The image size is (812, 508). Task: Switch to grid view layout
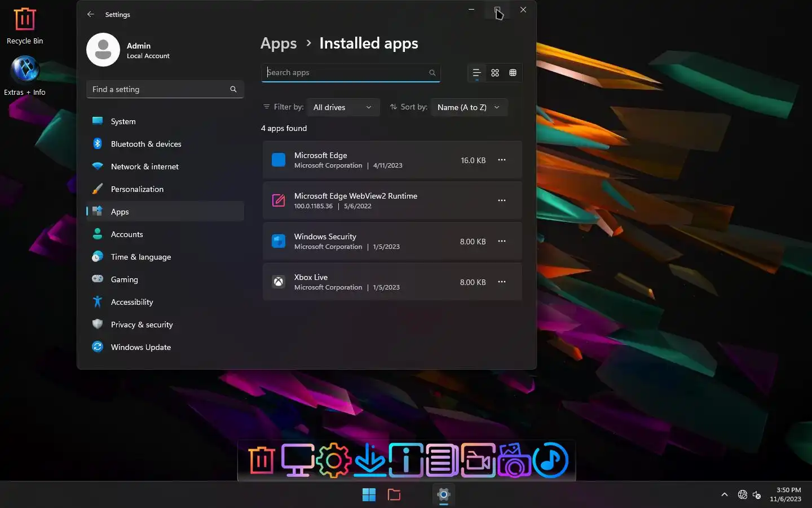(x=495, y=73)
